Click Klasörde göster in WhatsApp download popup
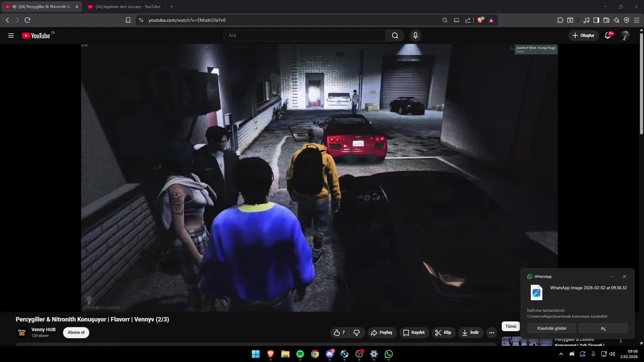Screen dimensions: 644x362 (552, 328)
